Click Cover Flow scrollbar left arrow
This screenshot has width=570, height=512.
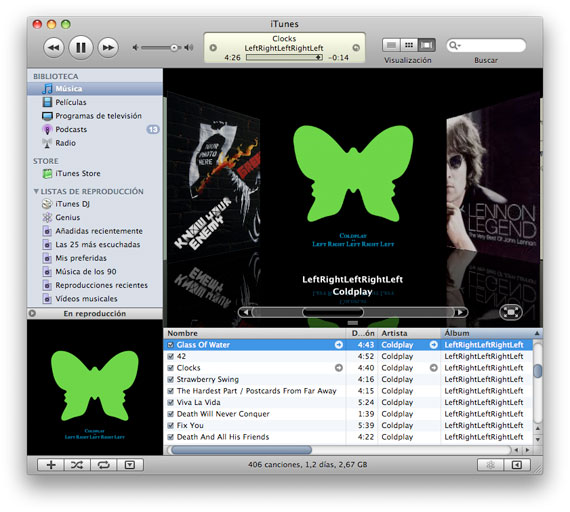point(246,312)
